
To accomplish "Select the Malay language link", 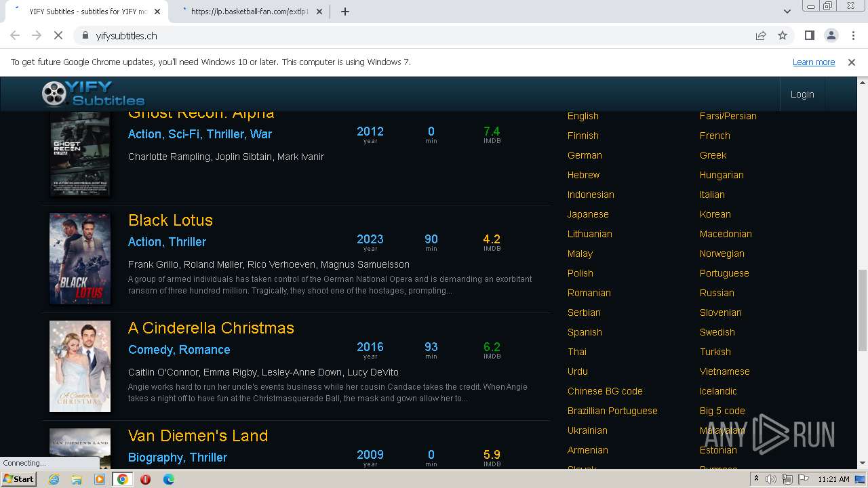I will pyautogui.click(x=580, y=253).
